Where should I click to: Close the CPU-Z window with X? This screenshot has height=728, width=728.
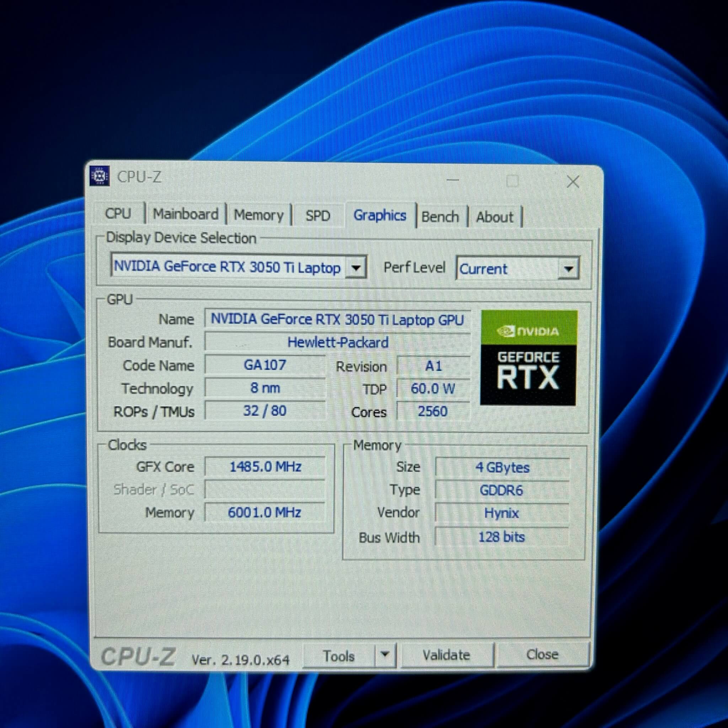coord(573,182)
